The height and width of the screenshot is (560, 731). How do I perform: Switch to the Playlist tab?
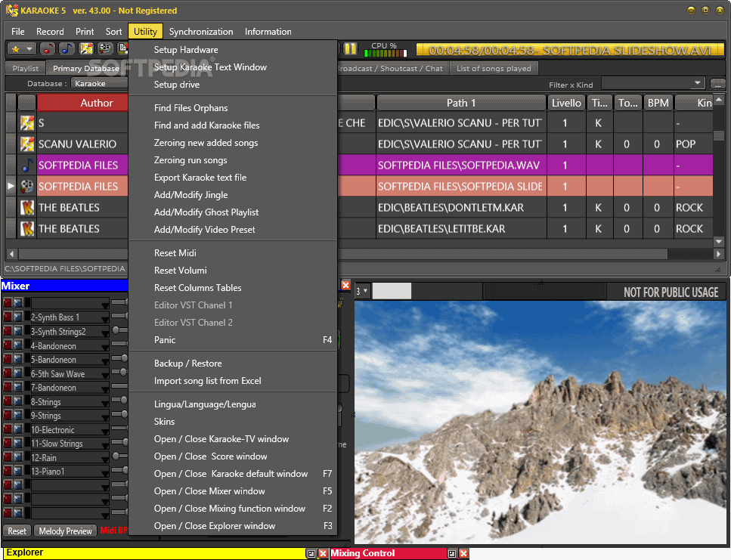[x=26, y=69]
